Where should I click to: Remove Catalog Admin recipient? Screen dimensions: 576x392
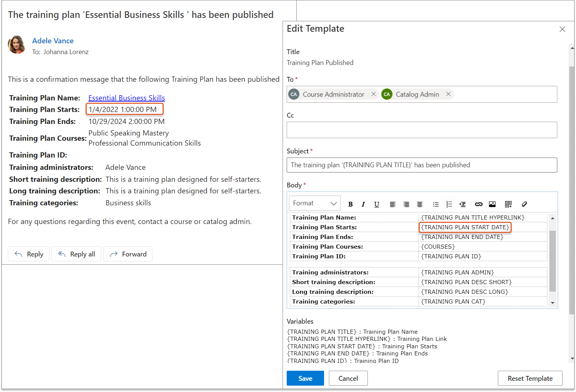click(x=448, y=94)
